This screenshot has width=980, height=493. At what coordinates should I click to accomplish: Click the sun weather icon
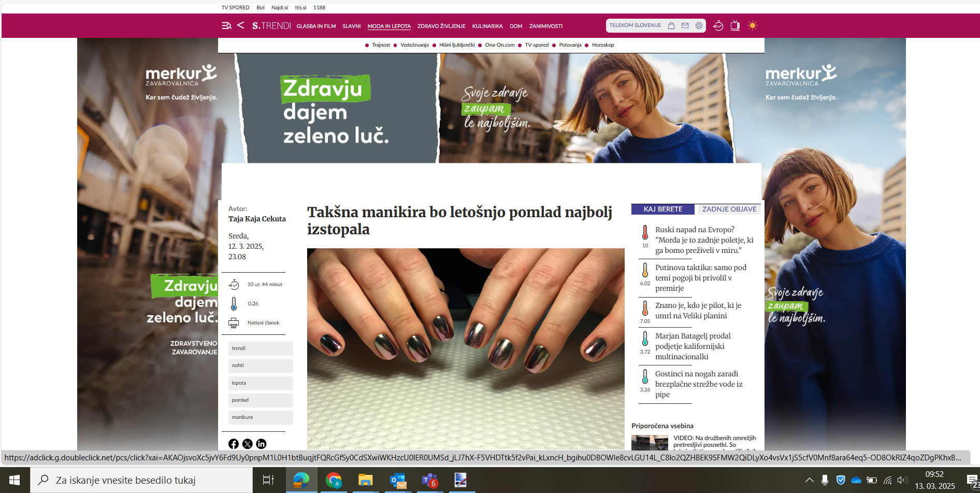pos(753,25)
